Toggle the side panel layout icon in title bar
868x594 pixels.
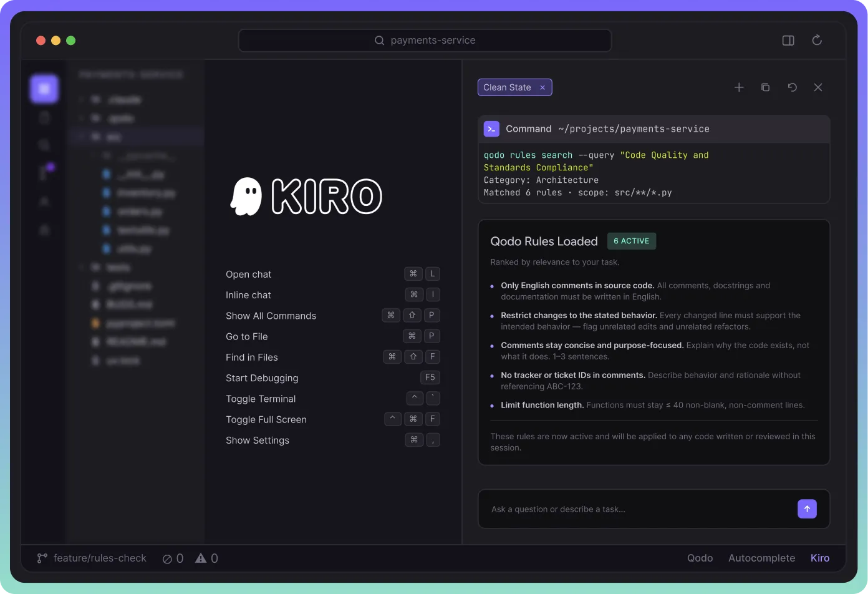coord(788,41)
